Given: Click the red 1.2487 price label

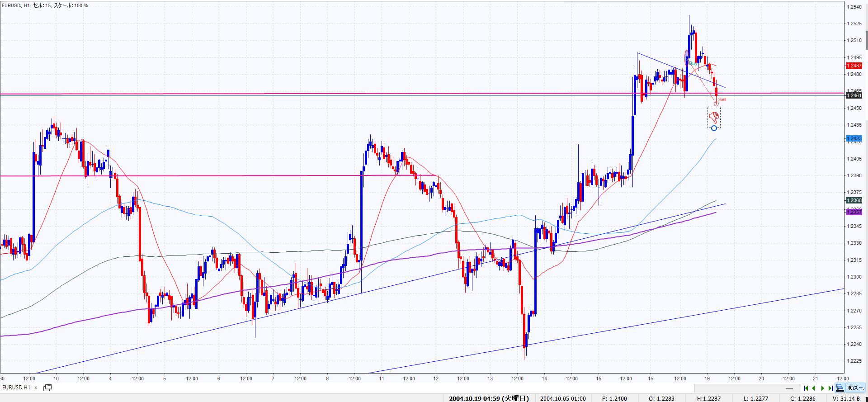Looking at the screenshot, I should [854, 66].
